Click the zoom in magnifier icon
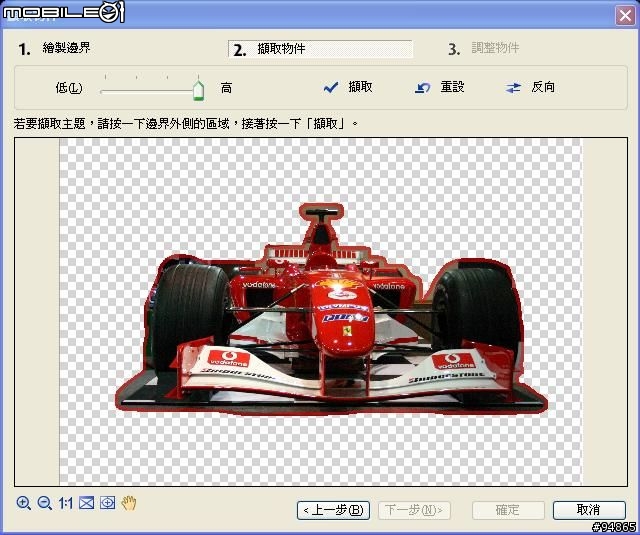 click(24, 503)
